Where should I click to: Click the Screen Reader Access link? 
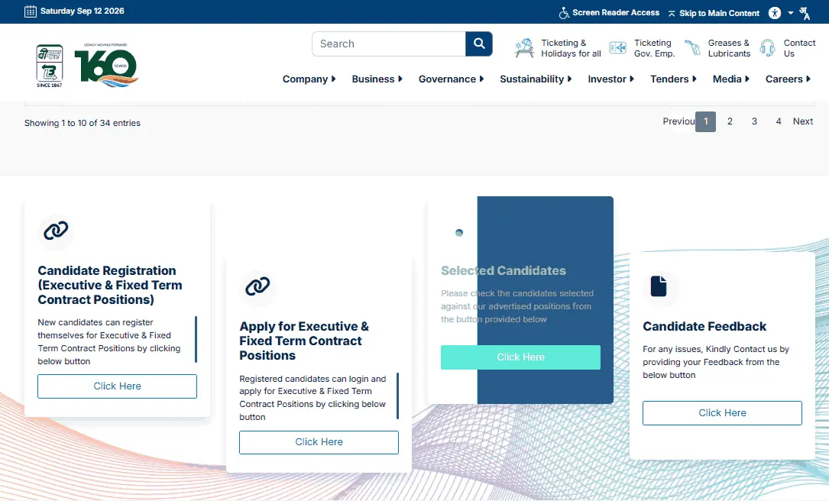[x=616, y=13]
